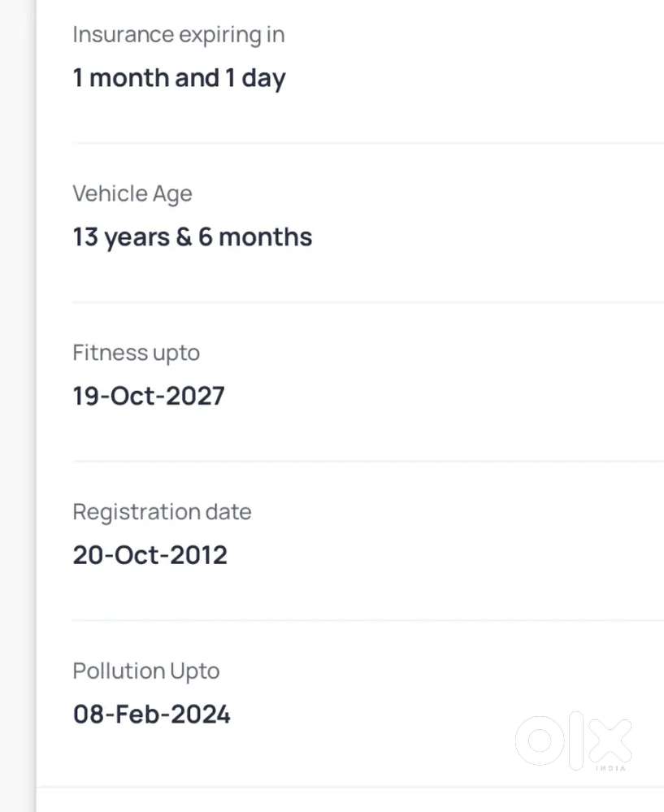
Task: Click the "Vehicle Age" label
Action: point(132,194)
